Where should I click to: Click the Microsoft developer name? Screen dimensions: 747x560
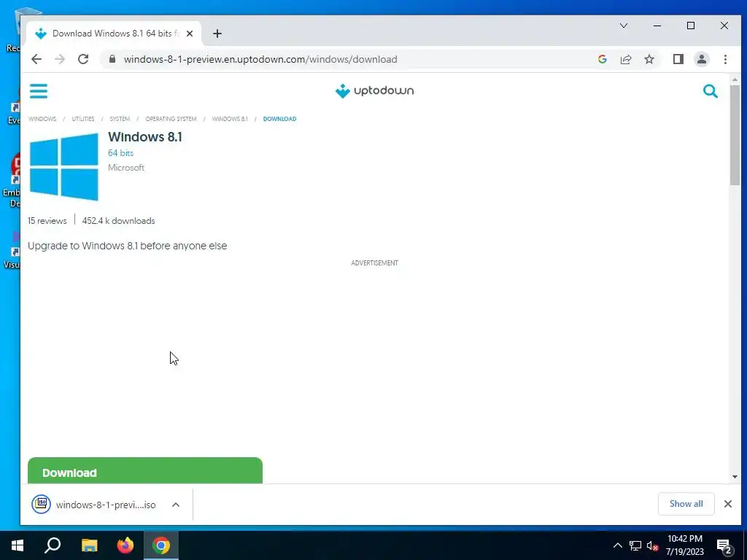125,168
